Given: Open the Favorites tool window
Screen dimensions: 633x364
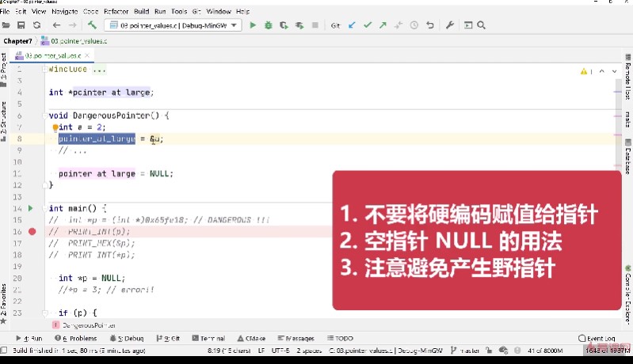Looking at the screenshot, I should [x=4, y=304].
